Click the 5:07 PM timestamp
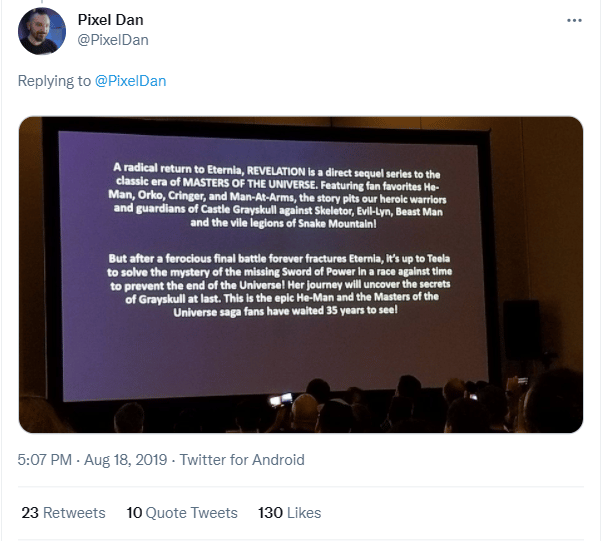Image resolution: width=603 pixels, height=541 pixels. point(45,459)
